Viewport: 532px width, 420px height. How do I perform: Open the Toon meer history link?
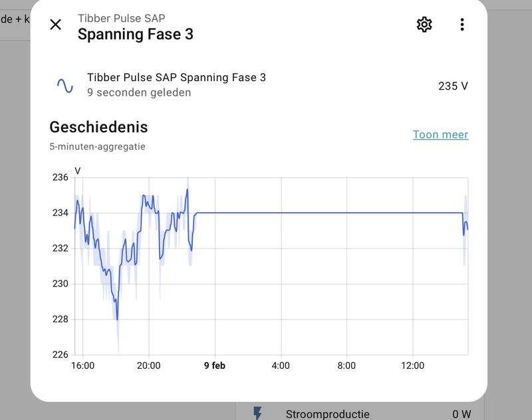coord(440,134)
